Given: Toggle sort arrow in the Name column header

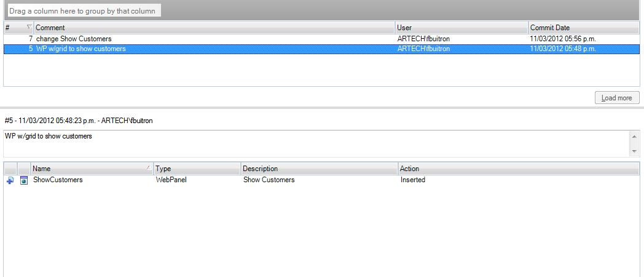Looking at the screenshot, I should (149, 168).
